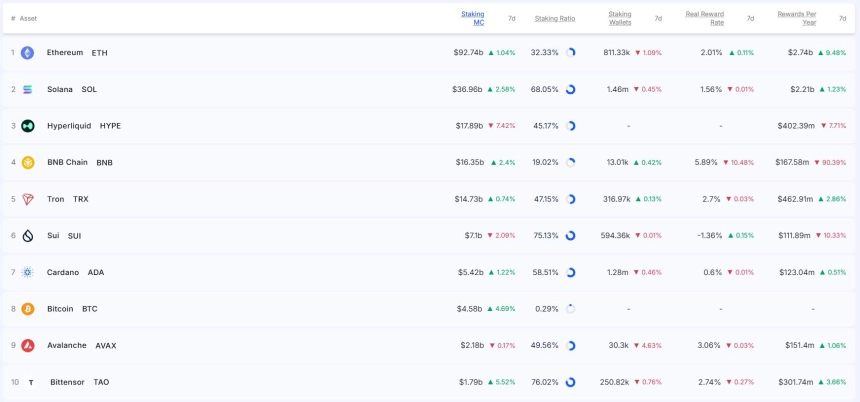Image resolution: width=860 pixels, height=402 pixels.
Task: Click the Tron logo icon
Action: pos(27,199)
